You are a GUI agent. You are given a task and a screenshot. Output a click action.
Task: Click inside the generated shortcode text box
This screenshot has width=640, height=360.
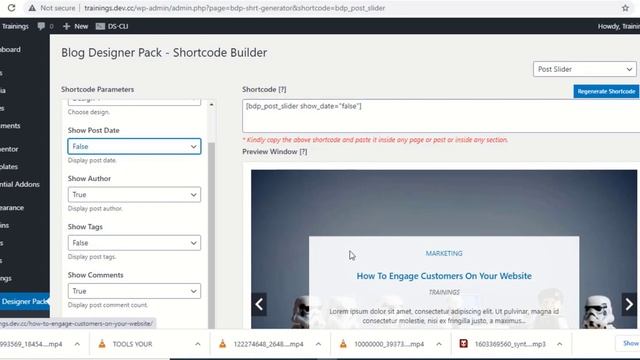[x=441, y=116]
